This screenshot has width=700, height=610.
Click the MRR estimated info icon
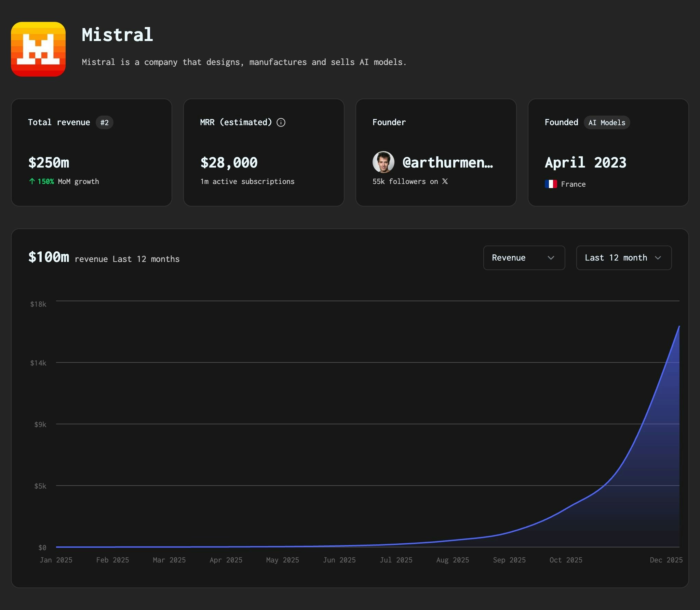click(281, 122)
